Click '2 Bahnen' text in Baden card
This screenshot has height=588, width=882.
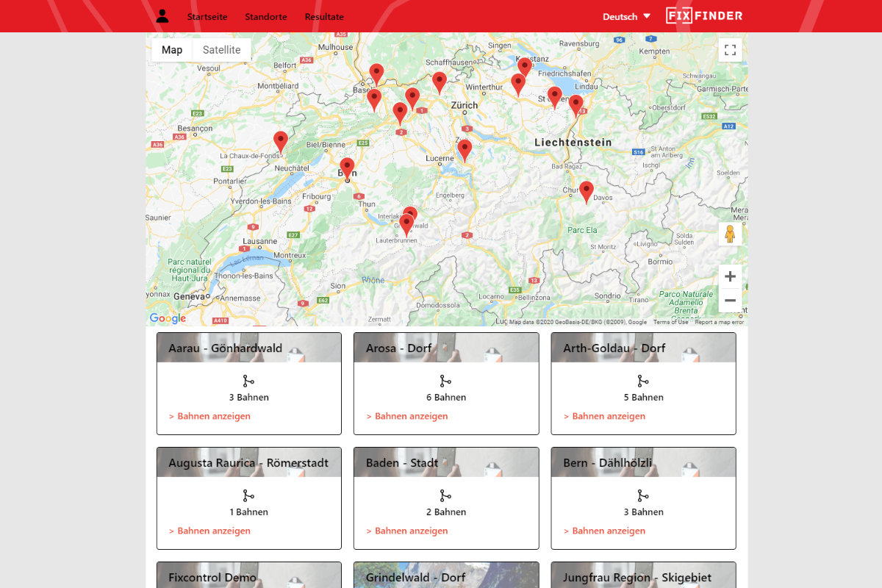pos(446,512)
